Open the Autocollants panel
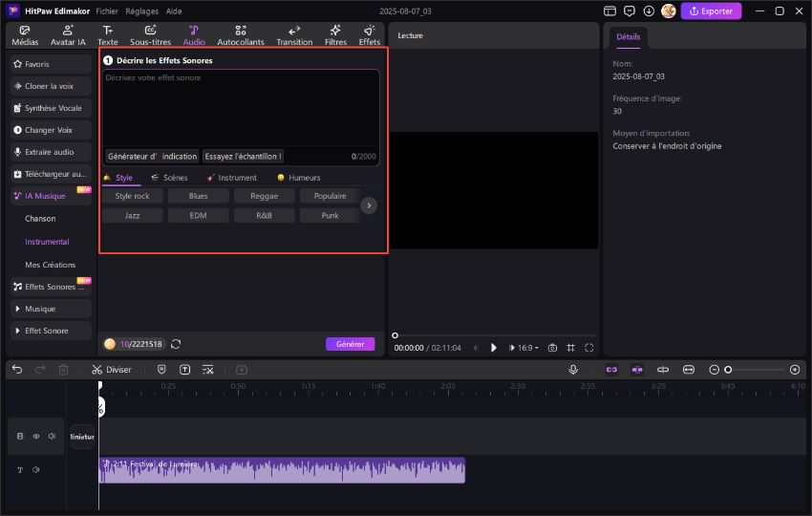The image size is (812, 516). click(241, 35)
